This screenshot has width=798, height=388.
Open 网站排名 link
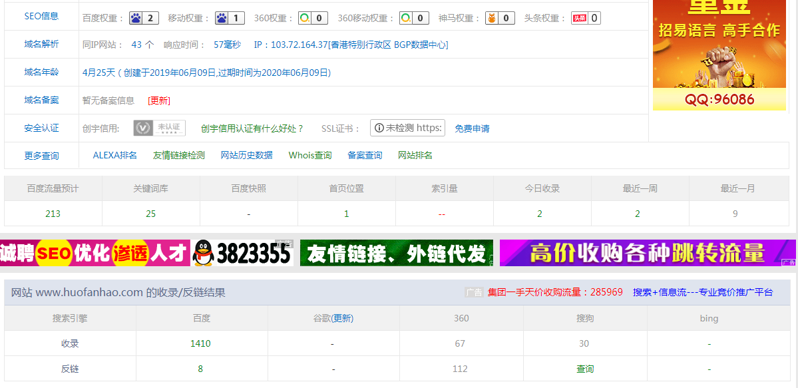(x=415, y=155)
